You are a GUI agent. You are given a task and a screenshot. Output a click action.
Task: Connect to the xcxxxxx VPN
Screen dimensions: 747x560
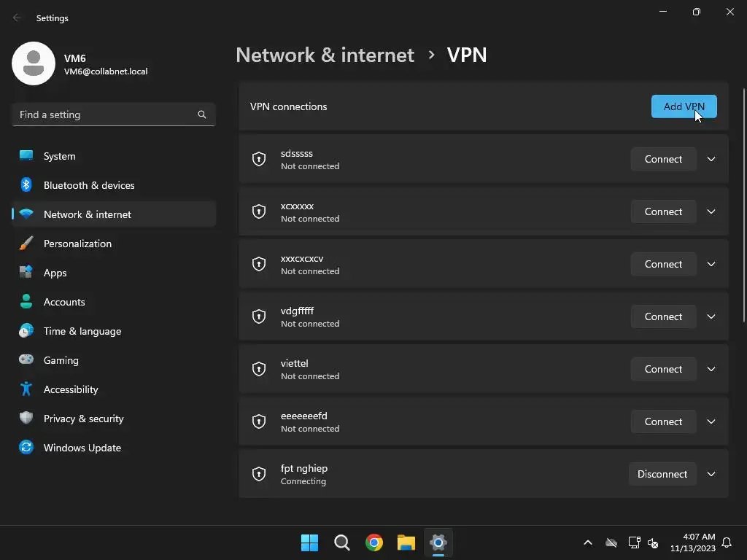663,211
